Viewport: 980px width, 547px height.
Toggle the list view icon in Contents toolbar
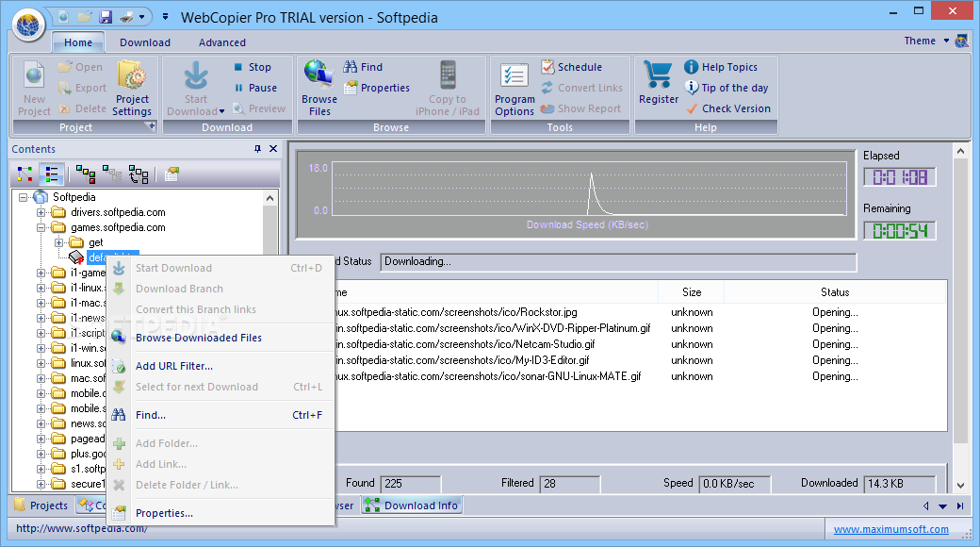pyautogui.click(x=51, y=174)
